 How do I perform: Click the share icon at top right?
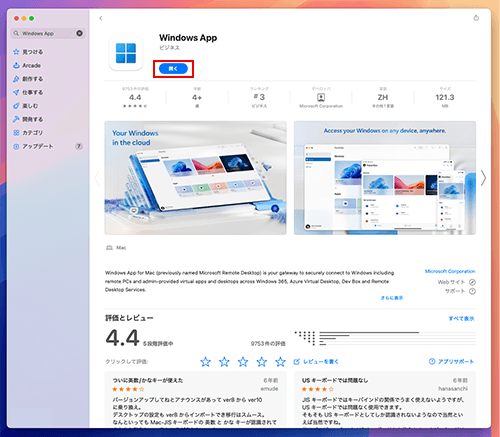point(476,18)
